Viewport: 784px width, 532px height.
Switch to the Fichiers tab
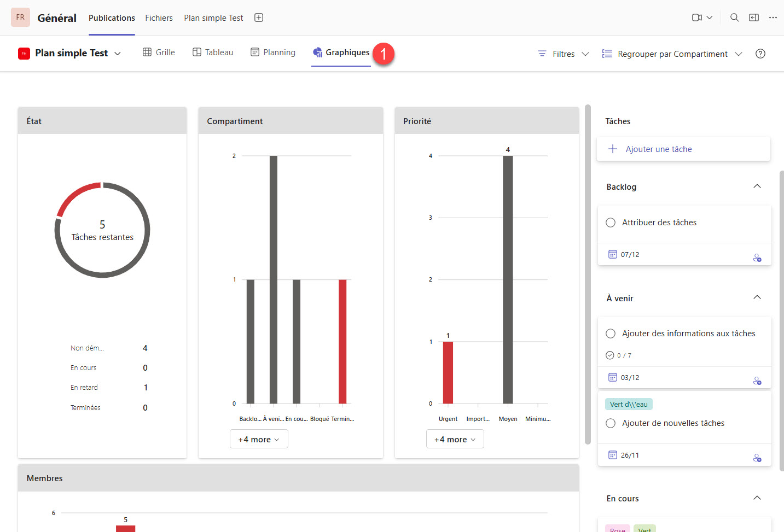point(159,17)
